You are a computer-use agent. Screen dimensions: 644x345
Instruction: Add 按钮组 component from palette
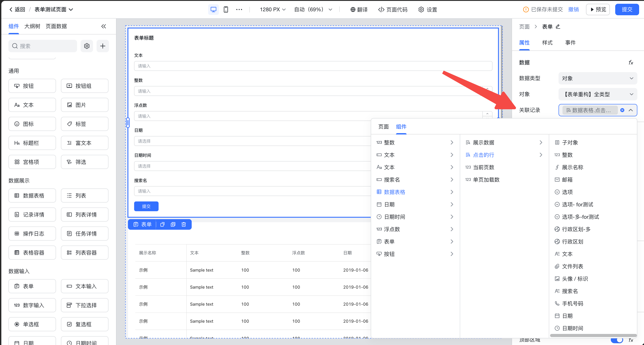[85, 86]
